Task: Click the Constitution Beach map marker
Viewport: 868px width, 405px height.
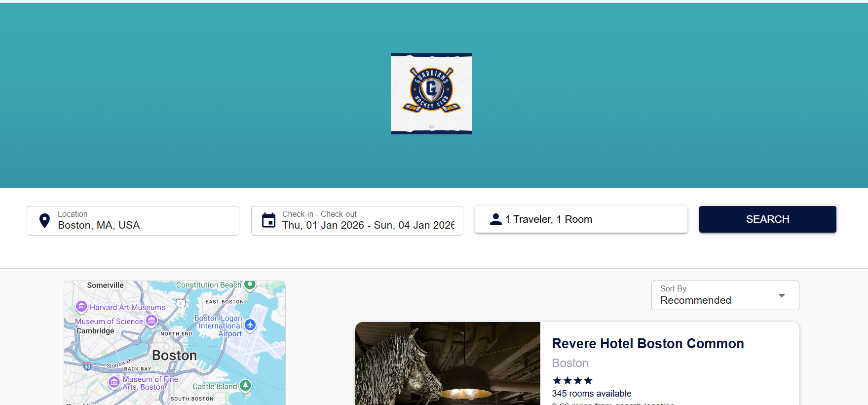Action: 250,284
